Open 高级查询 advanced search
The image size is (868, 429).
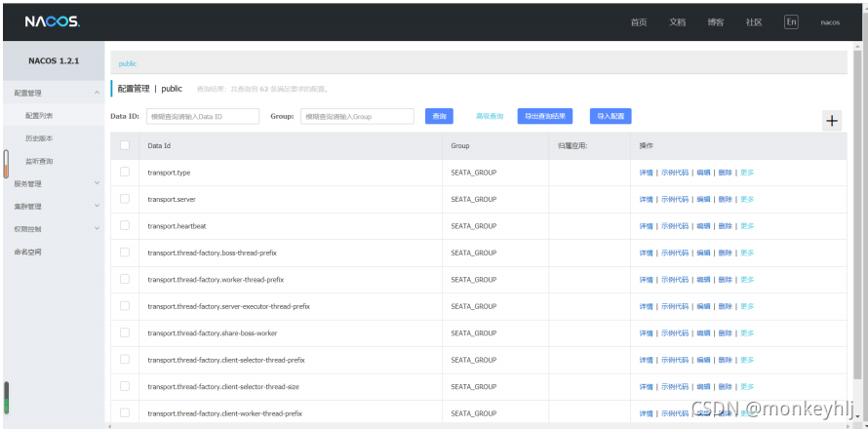click(x=490, y=116)
